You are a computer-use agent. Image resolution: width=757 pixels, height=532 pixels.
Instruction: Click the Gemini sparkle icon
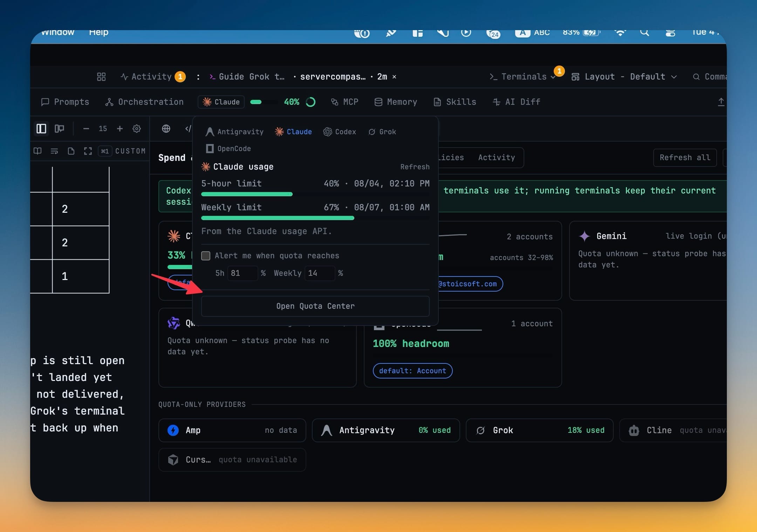point(584,236)
